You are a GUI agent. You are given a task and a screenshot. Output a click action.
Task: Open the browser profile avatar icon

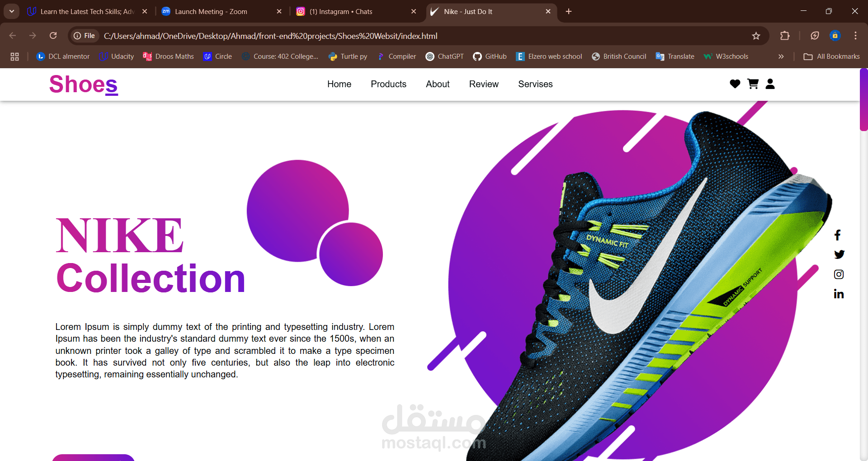click(x=835, y=36)
